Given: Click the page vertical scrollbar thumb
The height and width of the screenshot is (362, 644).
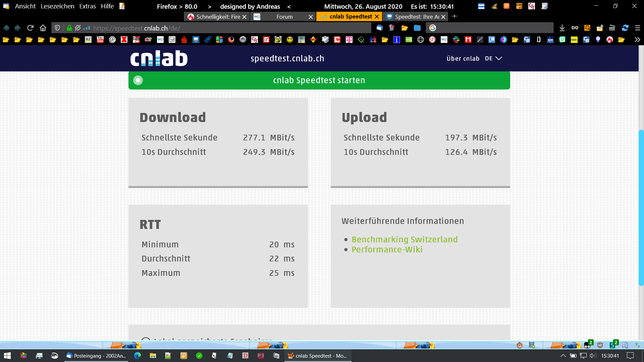Looking at the screenshot, I should coord(641,208).
